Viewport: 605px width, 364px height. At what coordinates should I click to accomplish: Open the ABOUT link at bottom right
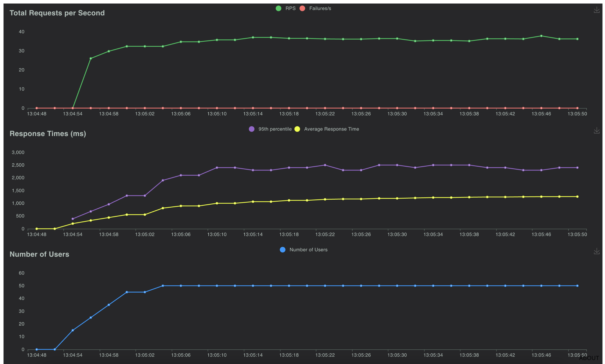click(x=589, y=358)
